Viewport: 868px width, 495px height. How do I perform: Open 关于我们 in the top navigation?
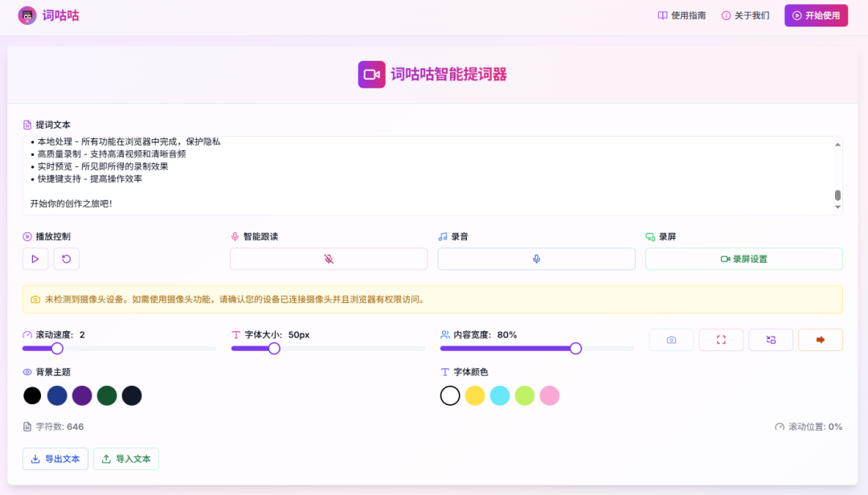(745, 15)
